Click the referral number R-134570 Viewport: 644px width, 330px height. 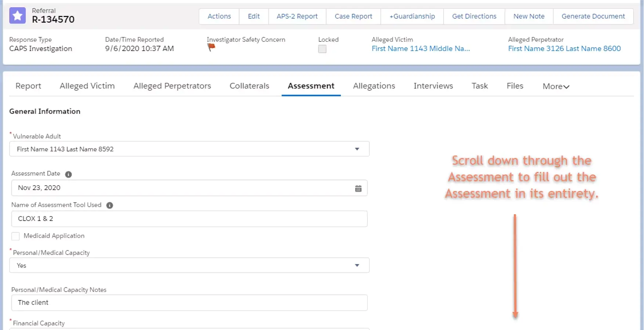(x=53, y=19)
